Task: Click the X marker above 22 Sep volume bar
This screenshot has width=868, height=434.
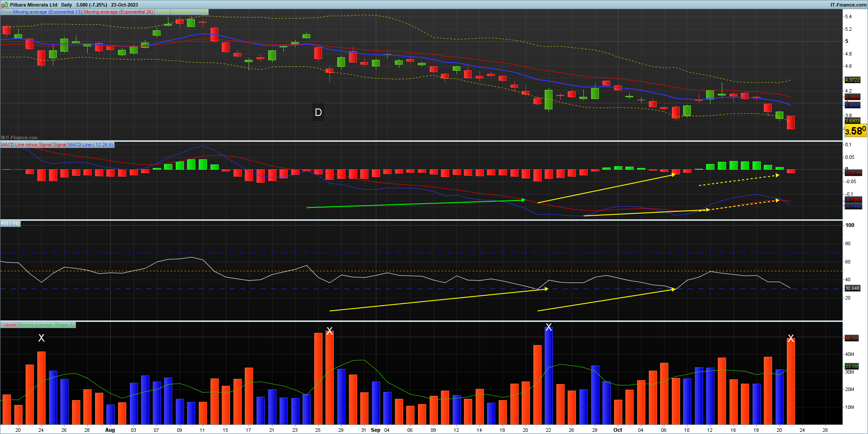Action: [549, 327]
